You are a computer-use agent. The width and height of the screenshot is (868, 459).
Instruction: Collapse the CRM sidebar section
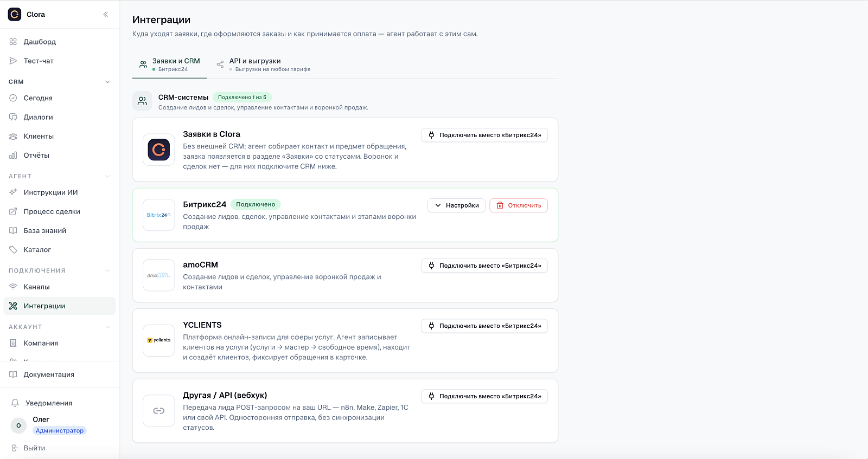107,82
